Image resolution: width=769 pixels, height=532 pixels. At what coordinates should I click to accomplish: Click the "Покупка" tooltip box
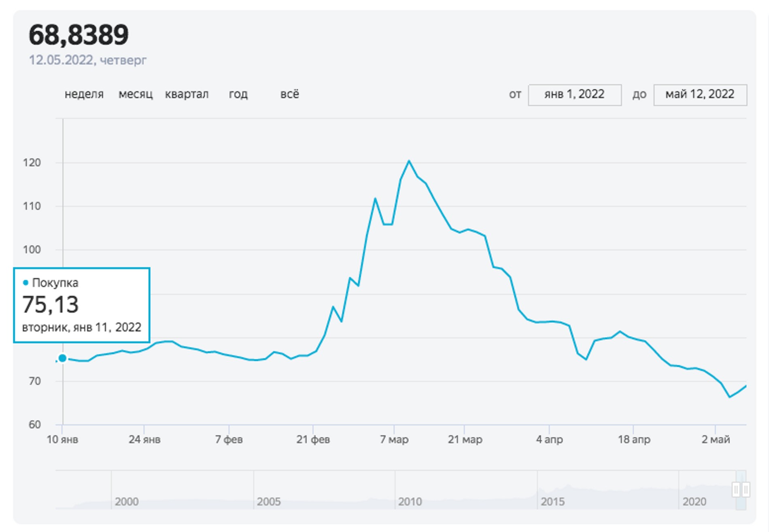pos(82,305)
